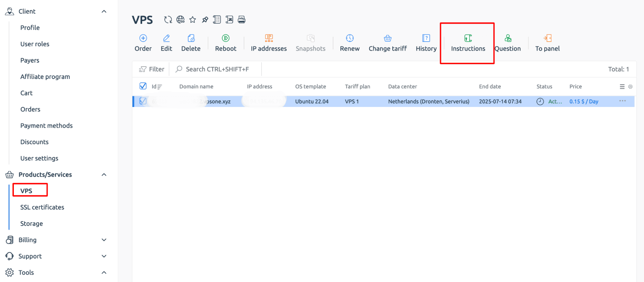
Task: Toggle the select-all checkbox in table header
Action: (x=143, y=86)
